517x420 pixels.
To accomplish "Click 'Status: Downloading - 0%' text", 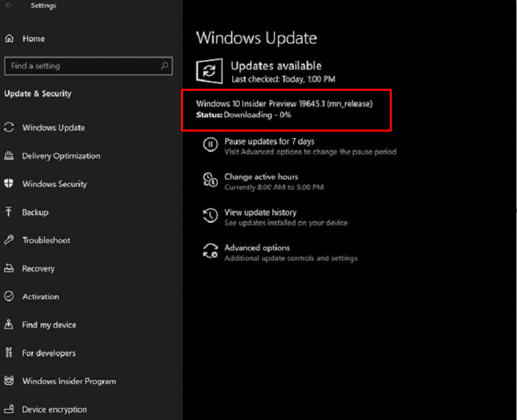I will pos(244,114).
